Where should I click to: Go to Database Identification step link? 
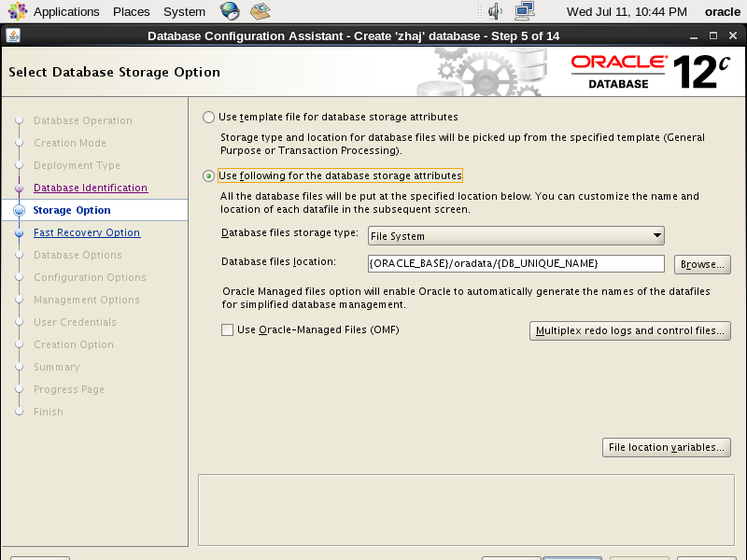91,188
